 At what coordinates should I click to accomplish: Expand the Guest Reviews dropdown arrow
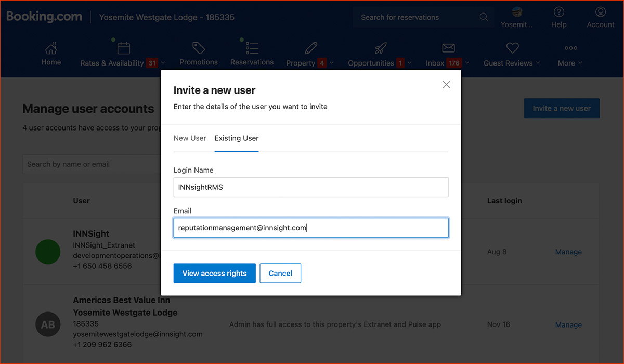538,63
